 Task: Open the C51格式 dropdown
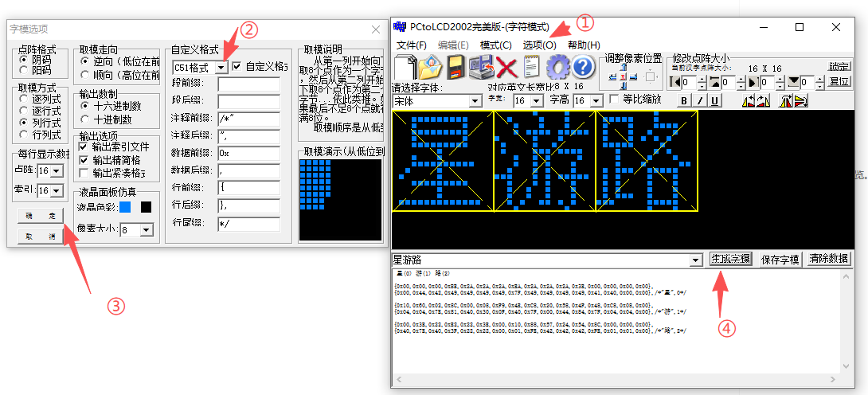coord(221,67)
